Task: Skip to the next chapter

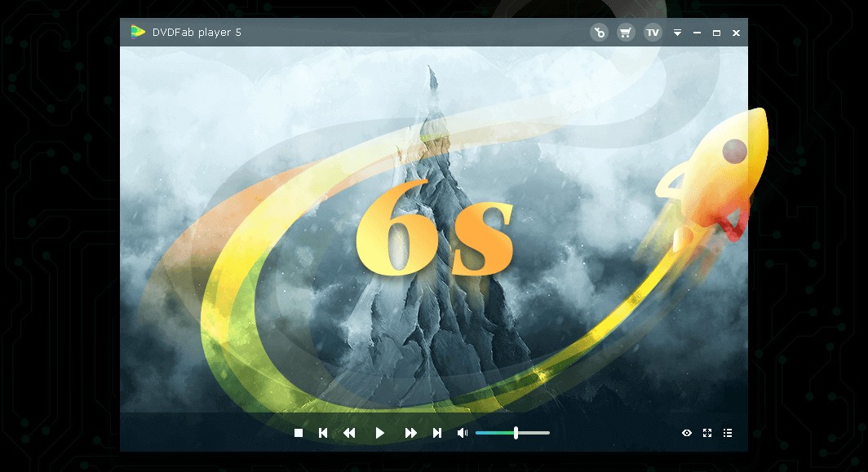Action: (x=438, y=433)
